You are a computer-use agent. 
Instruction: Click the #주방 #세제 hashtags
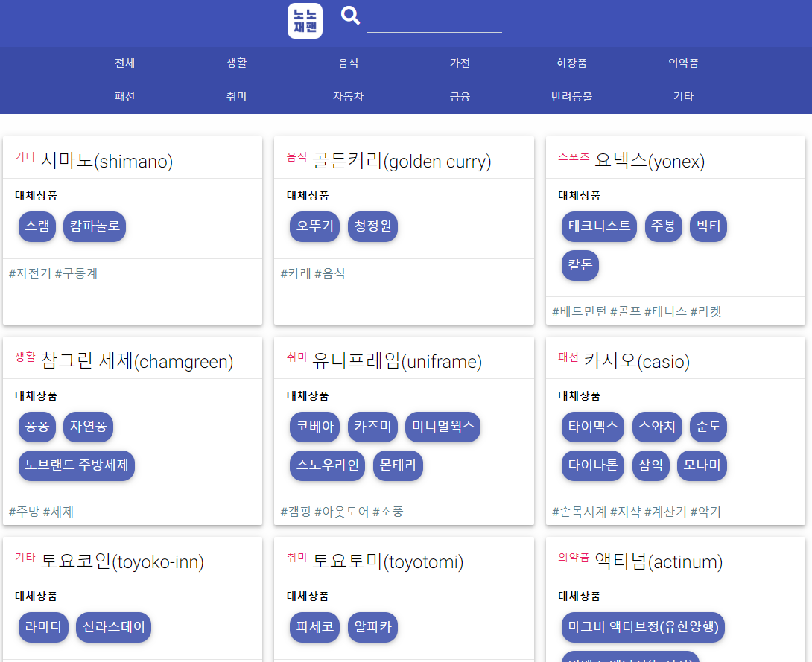click(42, 512)
